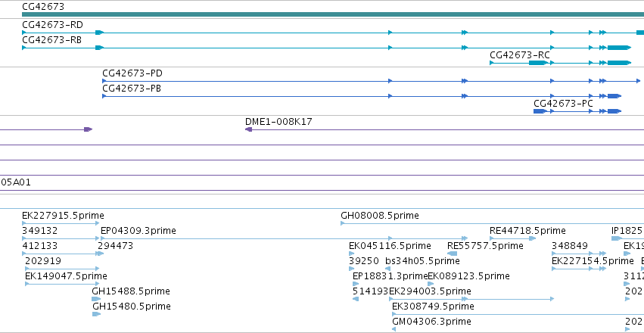
Task: Select feature 348849
Action: 570,246
